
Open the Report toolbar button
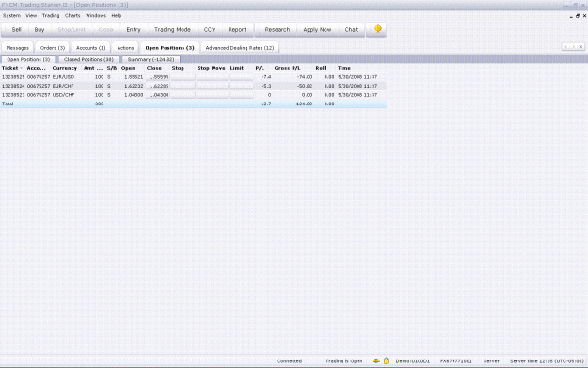pyautogui.click(x=237, y=29)
